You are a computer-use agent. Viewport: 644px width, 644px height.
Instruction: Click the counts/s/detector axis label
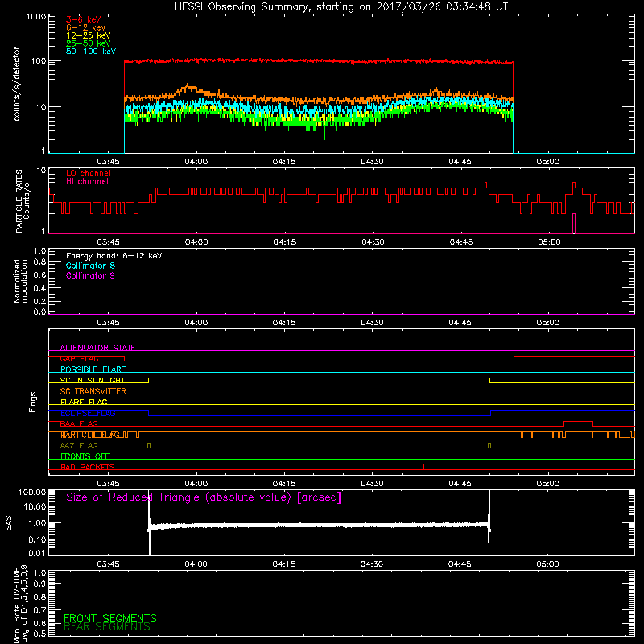point(16,84)
